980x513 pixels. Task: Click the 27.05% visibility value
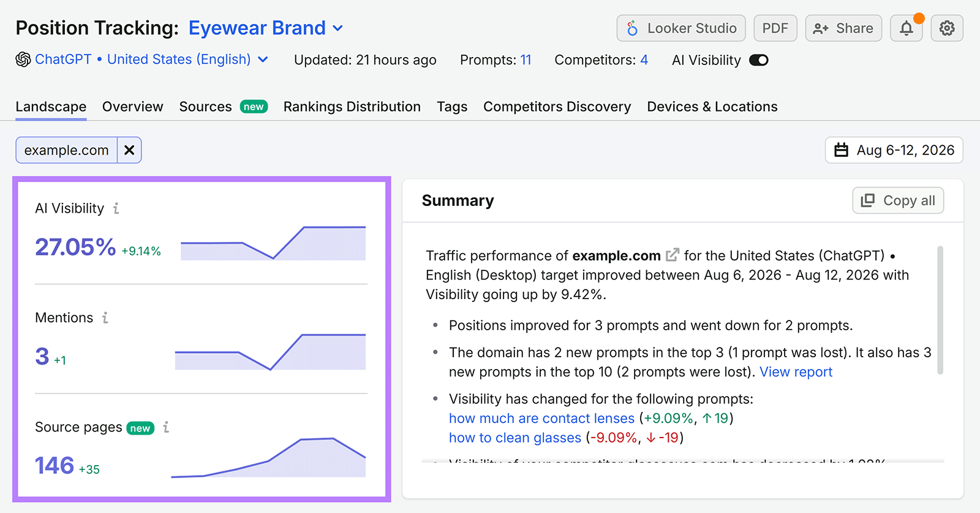coord(75,247)
